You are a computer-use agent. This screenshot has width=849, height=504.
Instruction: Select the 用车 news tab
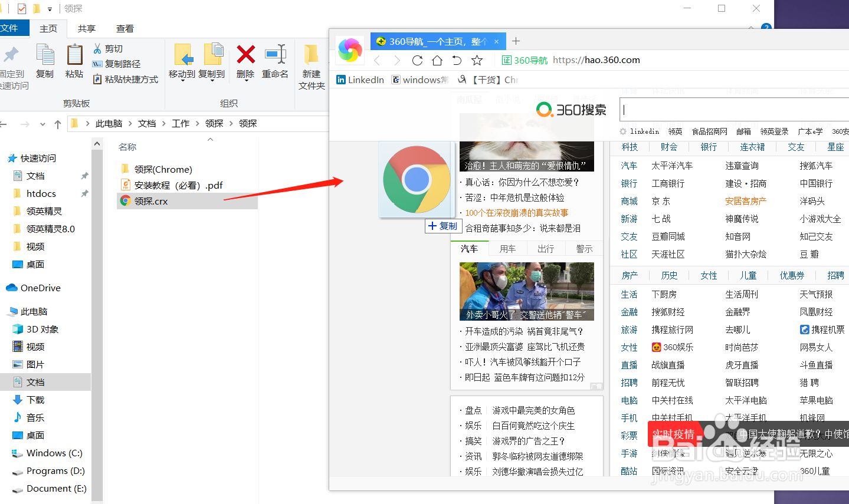[x=507, y=249]
